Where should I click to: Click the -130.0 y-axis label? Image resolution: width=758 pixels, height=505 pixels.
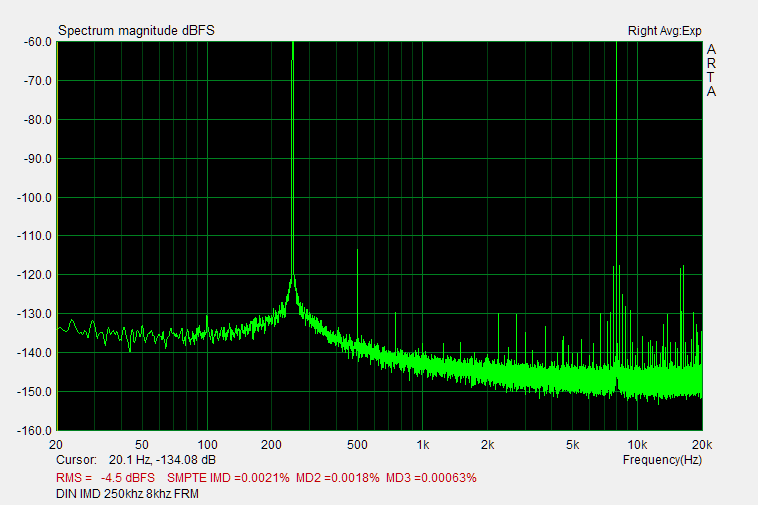[34, 314]
